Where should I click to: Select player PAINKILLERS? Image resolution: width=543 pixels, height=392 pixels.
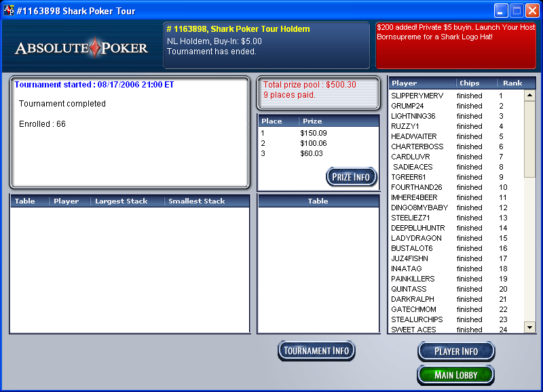pos(456,279)
